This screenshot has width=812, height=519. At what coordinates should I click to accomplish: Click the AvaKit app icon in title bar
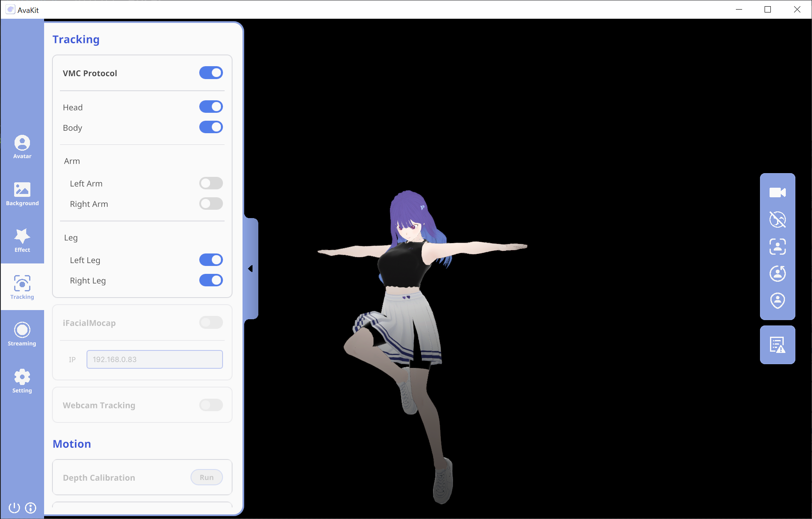point(10,10)
